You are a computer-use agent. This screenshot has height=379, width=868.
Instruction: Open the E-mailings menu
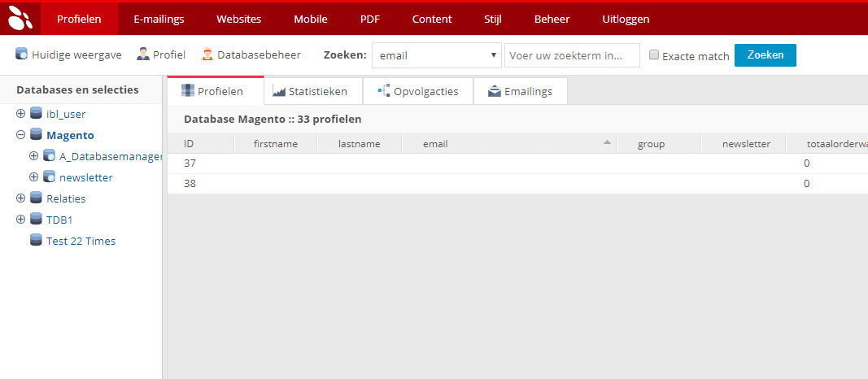pos(159,19)
